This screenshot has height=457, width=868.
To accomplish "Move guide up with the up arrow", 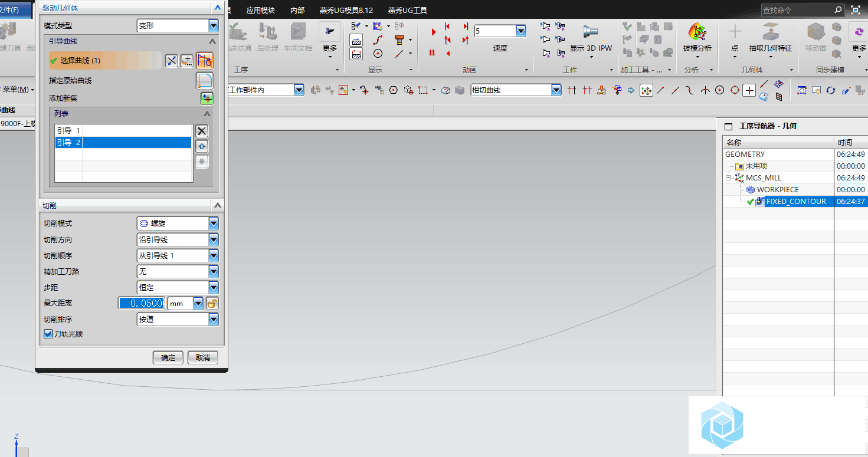I will pos(202,146).
